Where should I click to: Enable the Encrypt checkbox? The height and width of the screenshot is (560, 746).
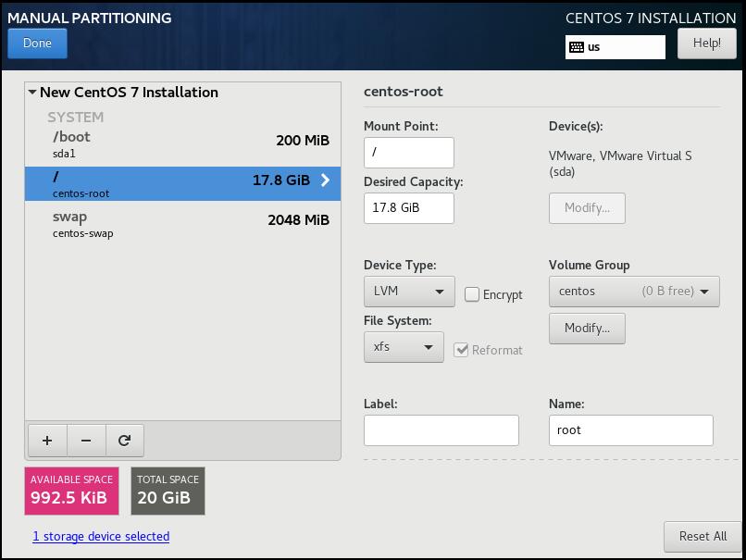coord(472,294)
